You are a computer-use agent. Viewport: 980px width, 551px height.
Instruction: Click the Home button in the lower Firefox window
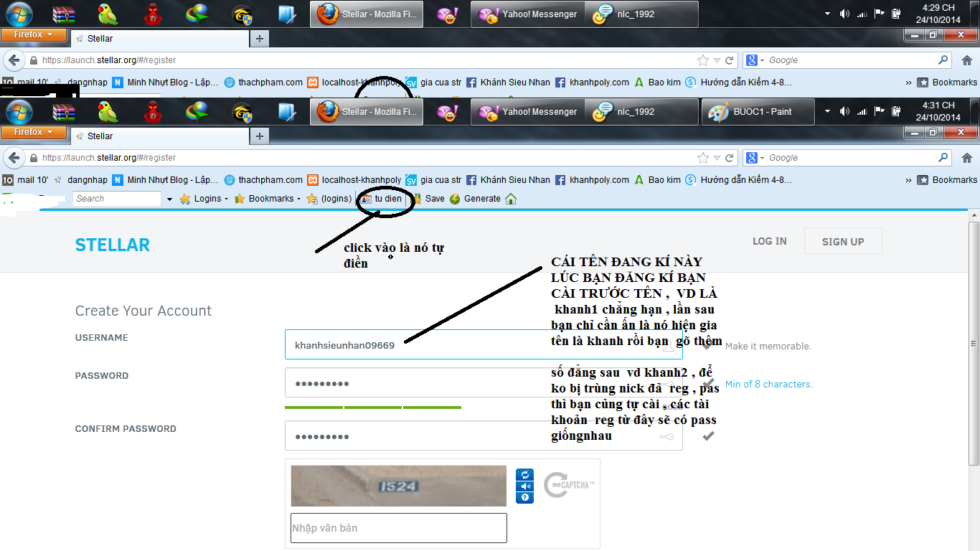pos(966,158)
